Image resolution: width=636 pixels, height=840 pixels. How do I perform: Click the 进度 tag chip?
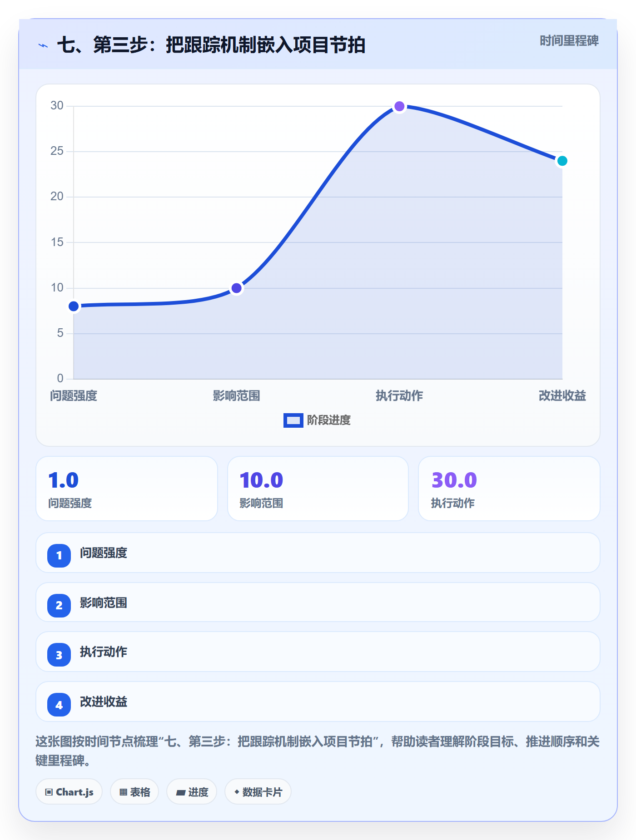pos(192,792)
